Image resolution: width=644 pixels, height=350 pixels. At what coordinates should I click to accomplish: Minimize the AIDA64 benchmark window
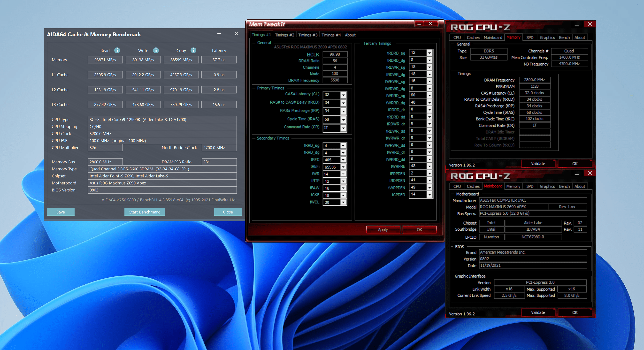[219, 33]
